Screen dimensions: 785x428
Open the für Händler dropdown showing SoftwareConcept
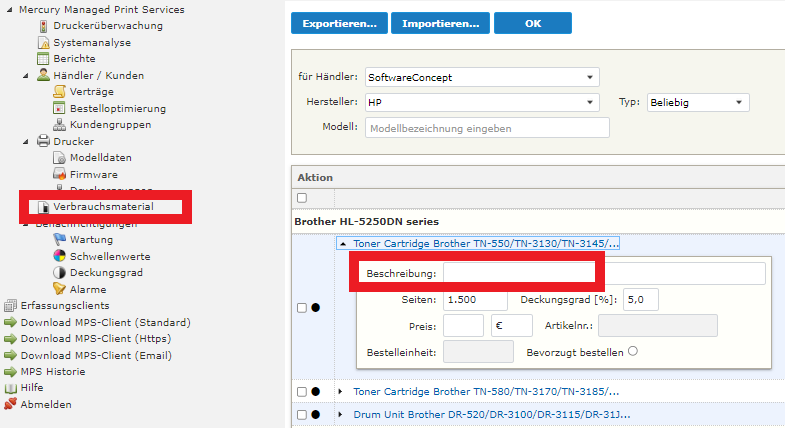pyautogui.click(x=481, y=77)
